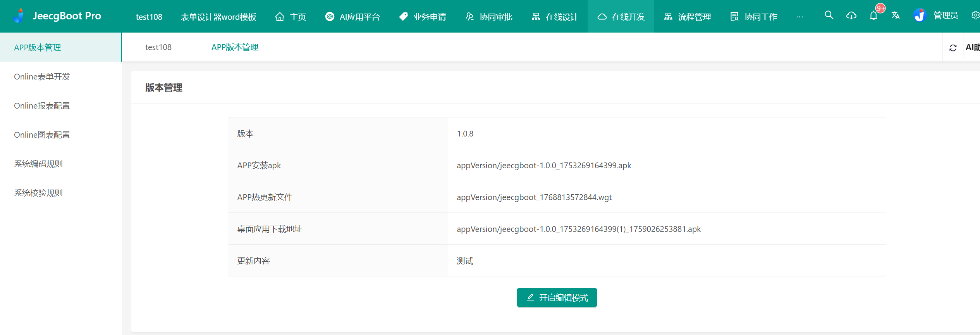The width and height of the screenshot is (980, 335).
Task: Open Online表单开发 in the sidebar
Action: click(x=42, y=77)
